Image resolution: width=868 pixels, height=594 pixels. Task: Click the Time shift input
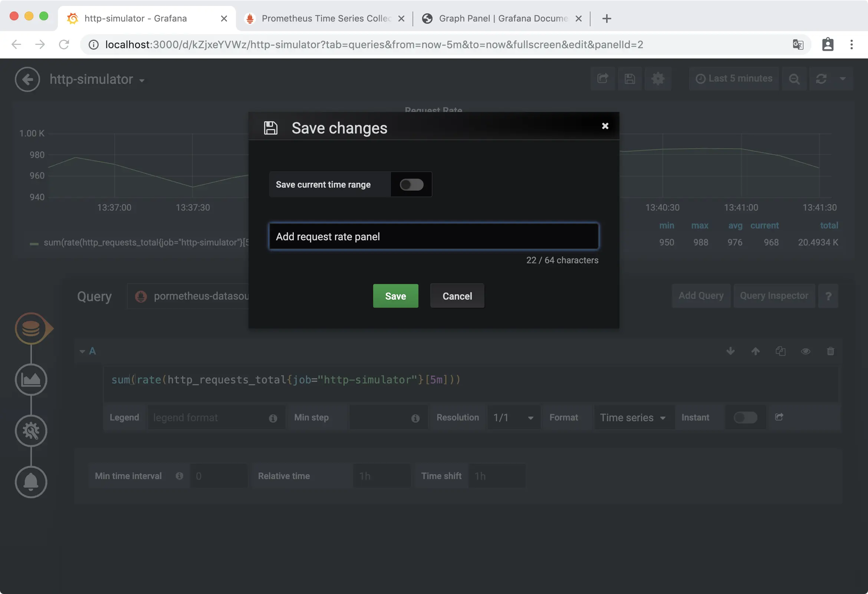[497, 476]
